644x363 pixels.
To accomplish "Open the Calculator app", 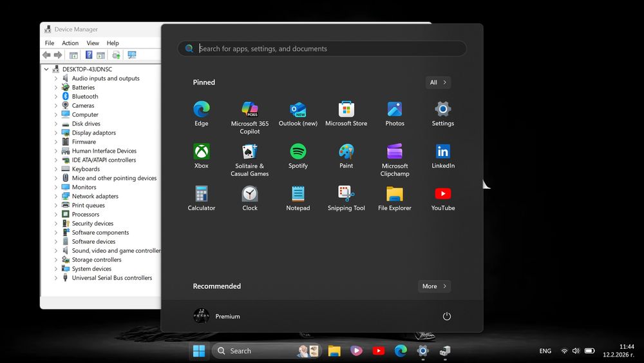I will 201,199.
